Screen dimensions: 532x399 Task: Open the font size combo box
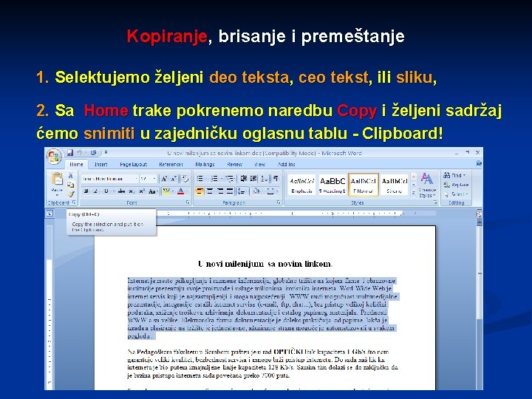click(148, 179)
